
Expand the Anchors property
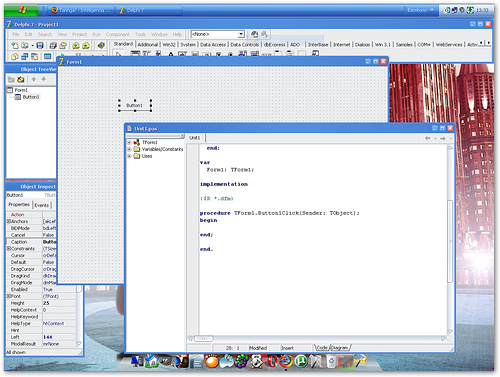(x=9, y=221)
